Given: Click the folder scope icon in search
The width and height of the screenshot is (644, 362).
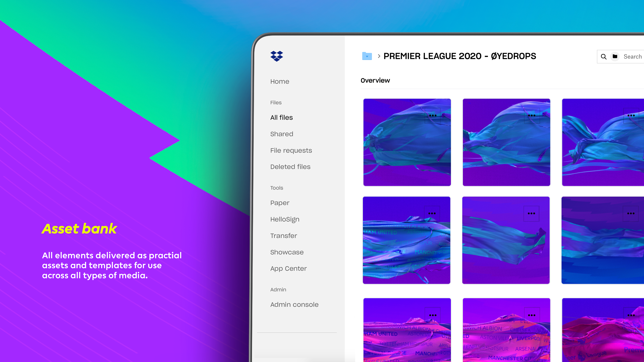Looking at the screenshot, I should tap(615, 57).
